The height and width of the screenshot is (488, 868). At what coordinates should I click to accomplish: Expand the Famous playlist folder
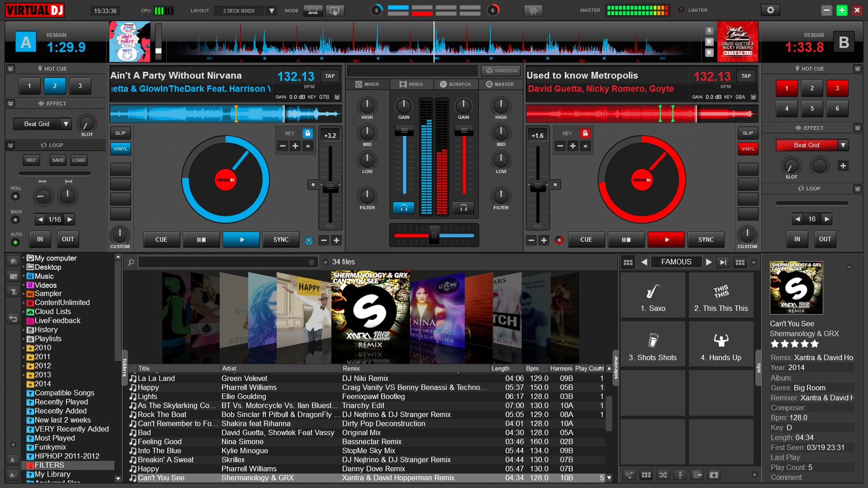tap(677, 262)
